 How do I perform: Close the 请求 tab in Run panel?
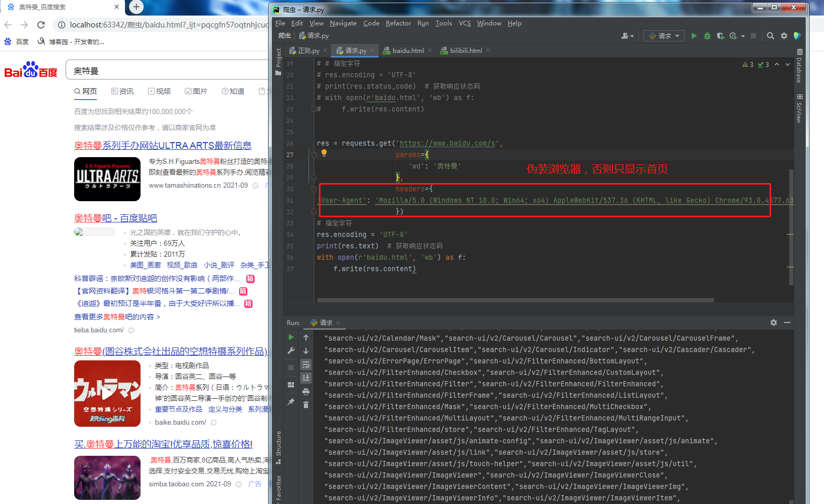click(338, 323)
